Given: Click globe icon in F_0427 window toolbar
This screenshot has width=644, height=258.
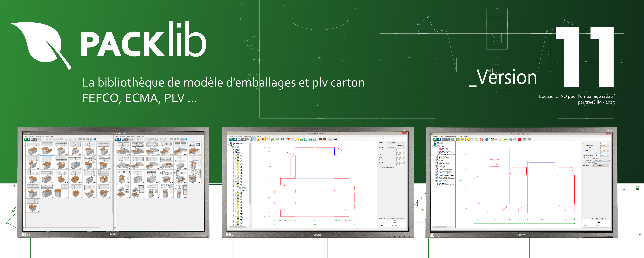Looking at the screenshot, I should tap(240, 139).
